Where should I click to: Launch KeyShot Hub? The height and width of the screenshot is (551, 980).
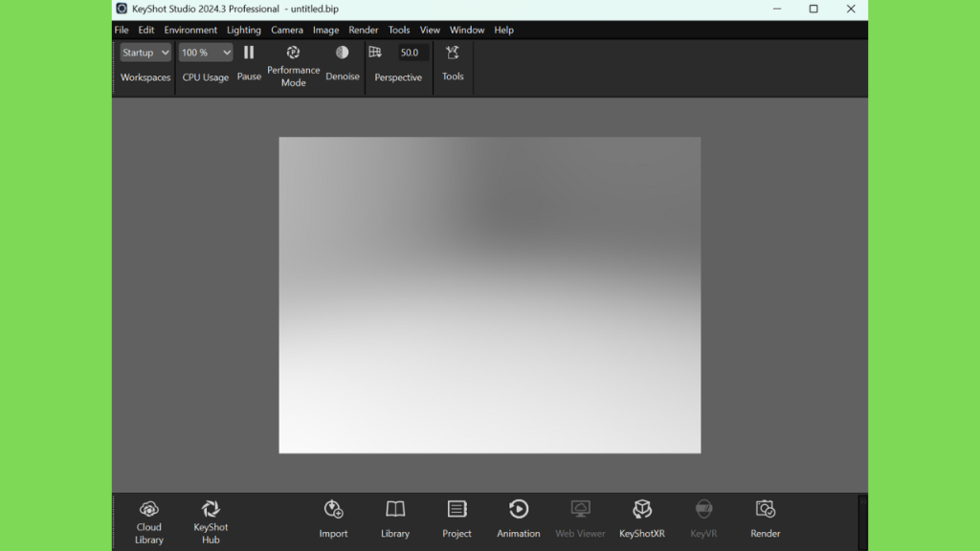[x=211, y=522]
